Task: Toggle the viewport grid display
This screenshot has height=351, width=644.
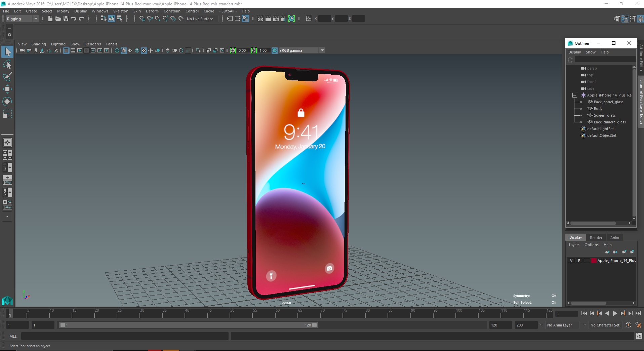Action: 66,50
